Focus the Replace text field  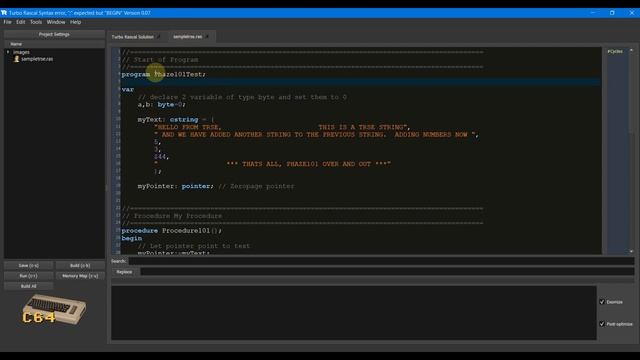387,271
